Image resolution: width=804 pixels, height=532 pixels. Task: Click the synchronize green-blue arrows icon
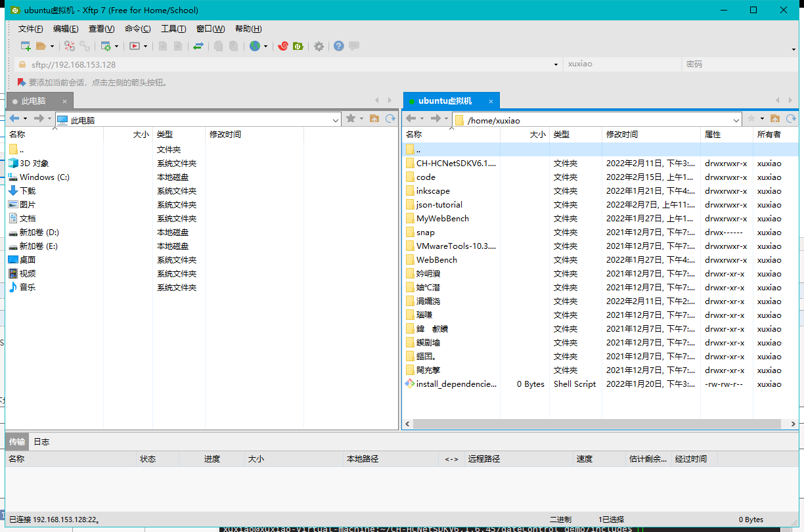[x=198, y=46]
